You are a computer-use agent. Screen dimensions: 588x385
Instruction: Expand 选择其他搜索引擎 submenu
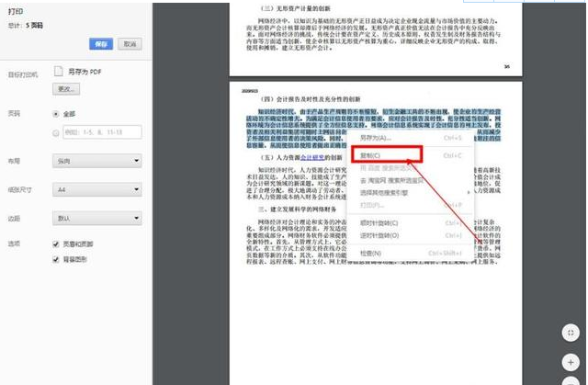point(411,193)
